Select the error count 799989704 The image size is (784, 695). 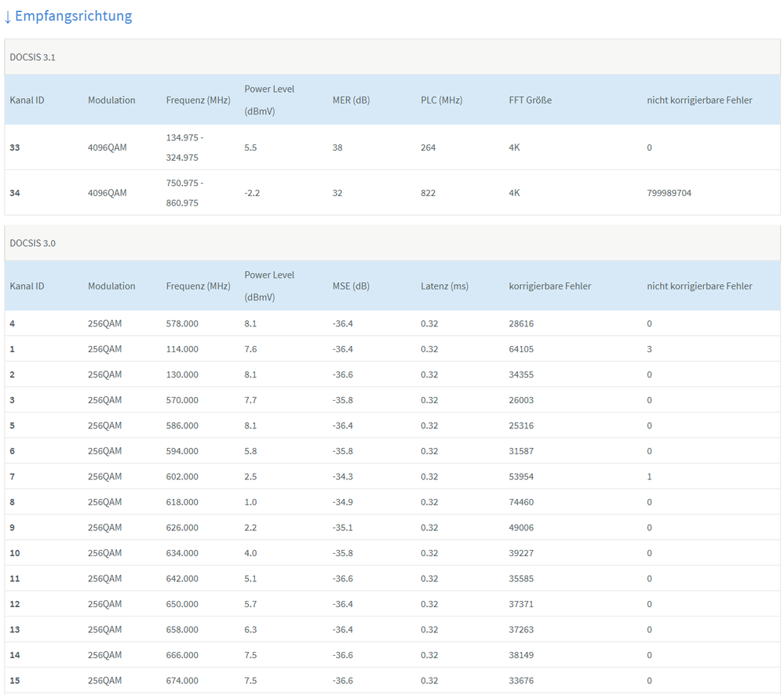coord(669,193)
